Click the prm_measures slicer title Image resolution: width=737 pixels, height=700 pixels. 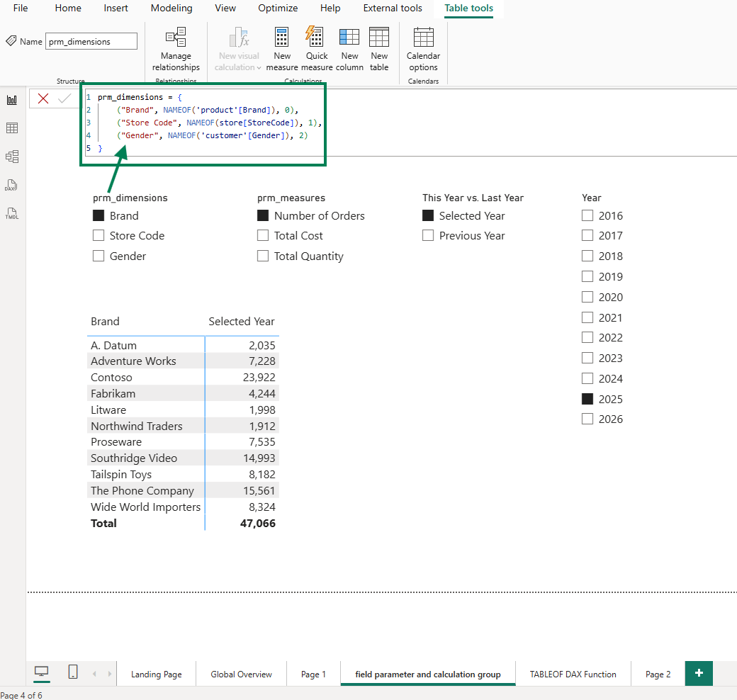click(291, 198)
